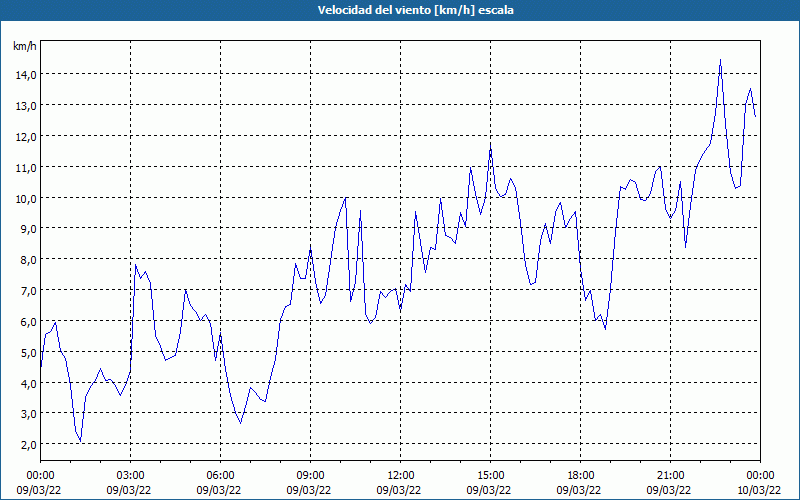The image size is (800, 500).
Task: Click the chart title 'Velocidad del viento [km/h] escala'
Action: pyautogui.click(x=415, y=10)
